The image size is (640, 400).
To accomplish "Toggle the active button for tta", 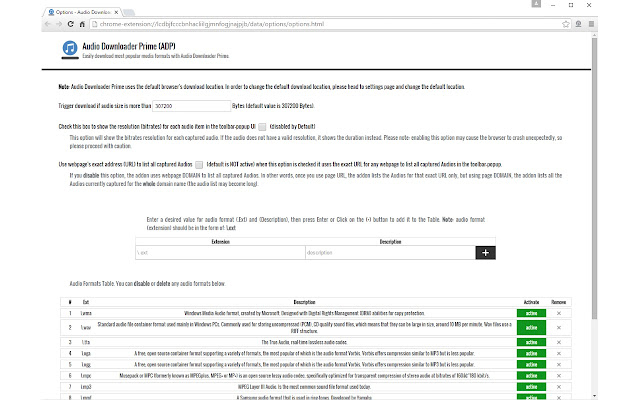I will tap(531, 342).
